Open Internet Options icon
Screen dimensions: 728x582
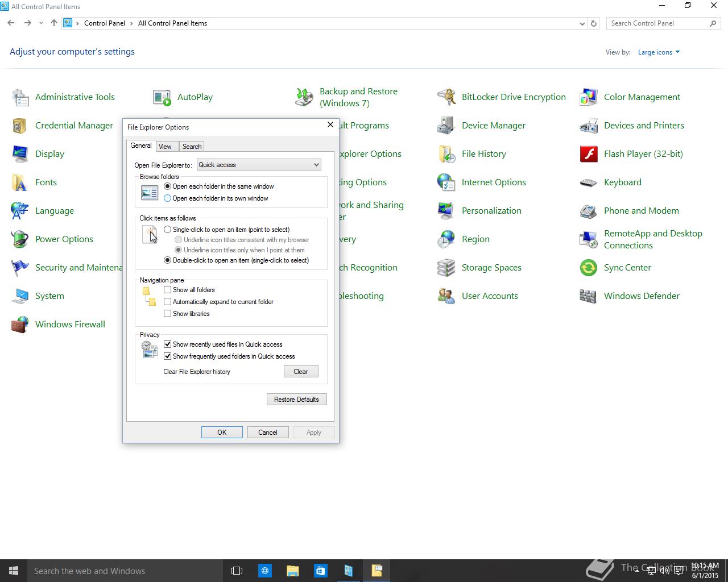point(446,182)
